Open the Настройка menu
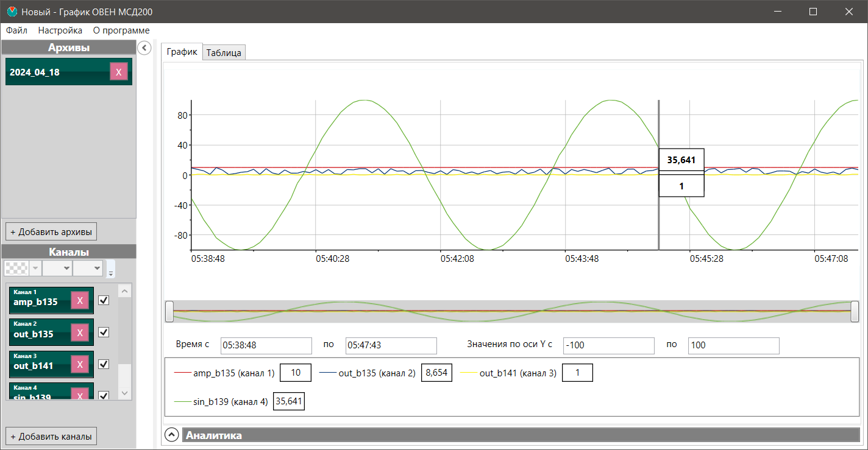Screen dimensions: 868x450 coord(60,30)
